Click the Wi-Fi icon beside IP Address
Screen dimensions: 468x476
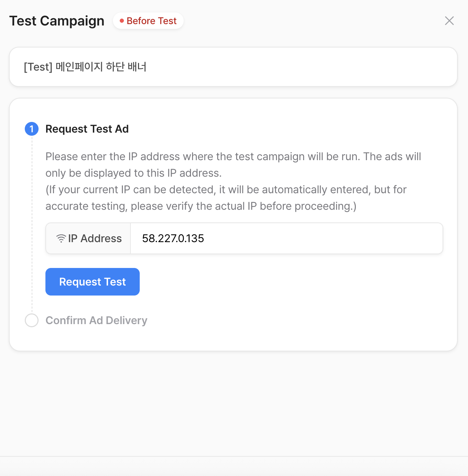click(61, 238)
